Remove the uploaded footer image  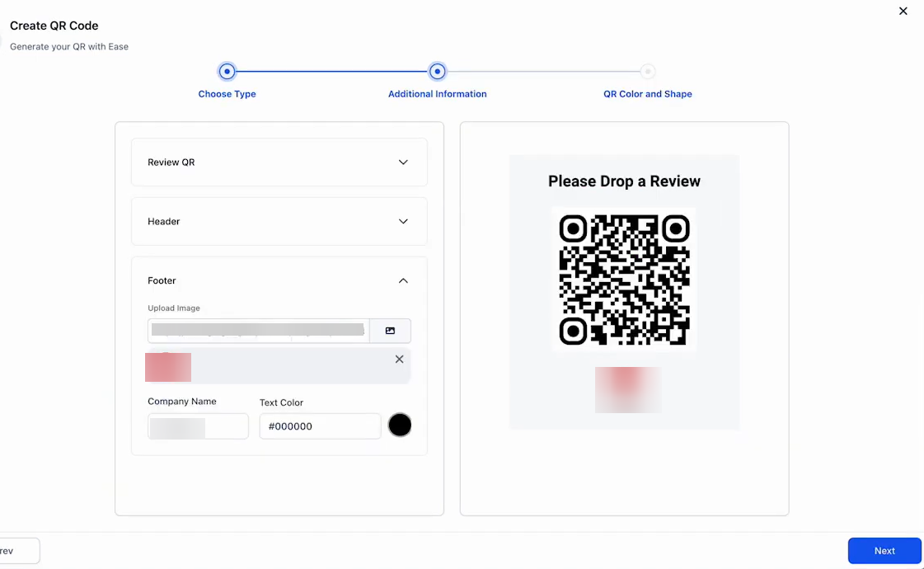point(400,359)
